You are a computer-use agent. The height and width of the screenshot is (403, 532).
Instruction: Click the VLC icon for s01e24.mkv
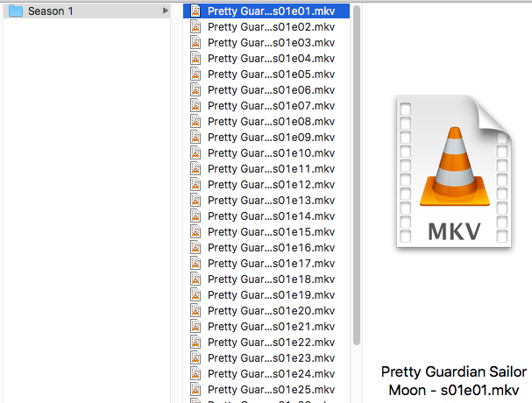click(x=195, y=374)
